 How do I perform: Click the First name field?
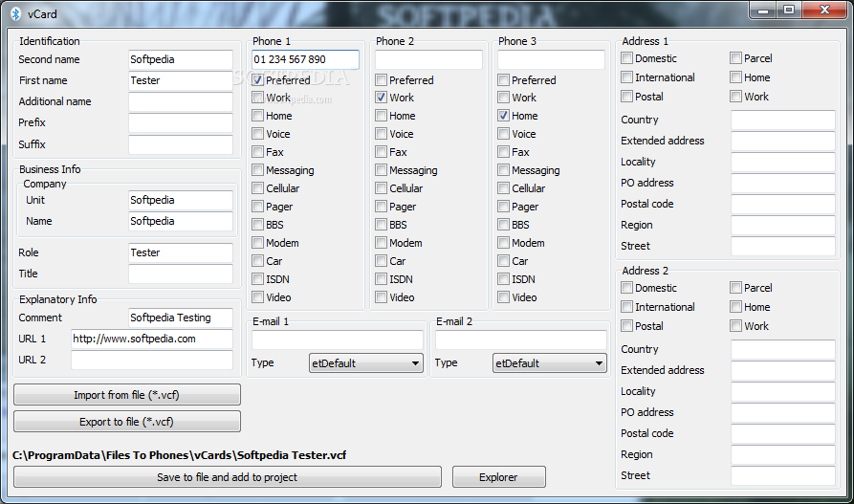181,80
